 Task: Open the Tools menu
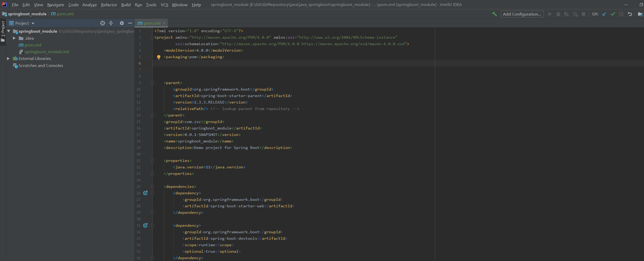pos(151,5)
